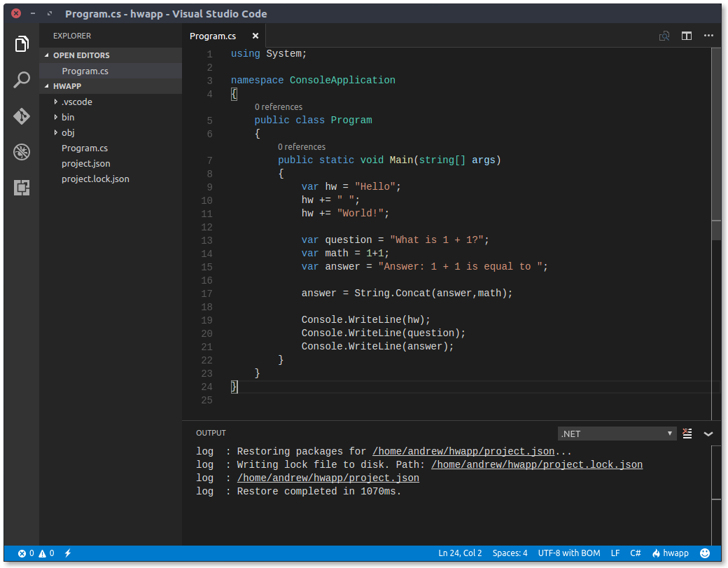Click the OUTPUT panel title
The image size is (728, 568).
pyautogui.click(x=211, y=433)
